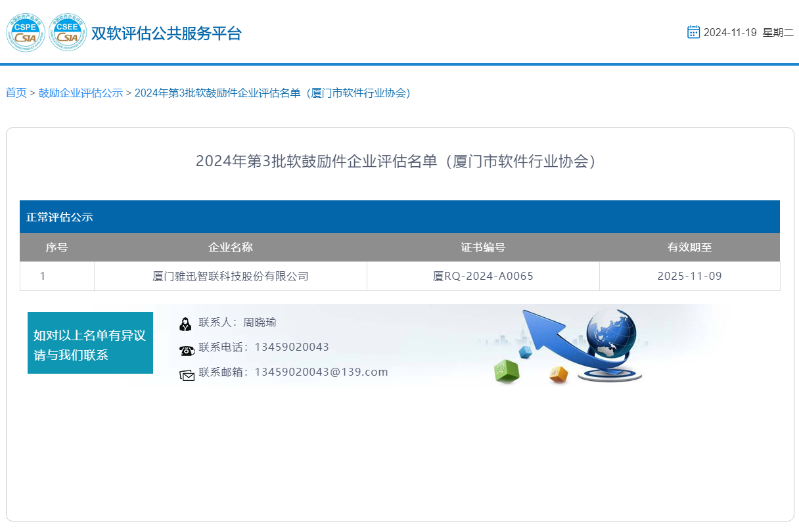
Task: Click the date text 2024-11-19 星期二
Action: coord(748,32)
